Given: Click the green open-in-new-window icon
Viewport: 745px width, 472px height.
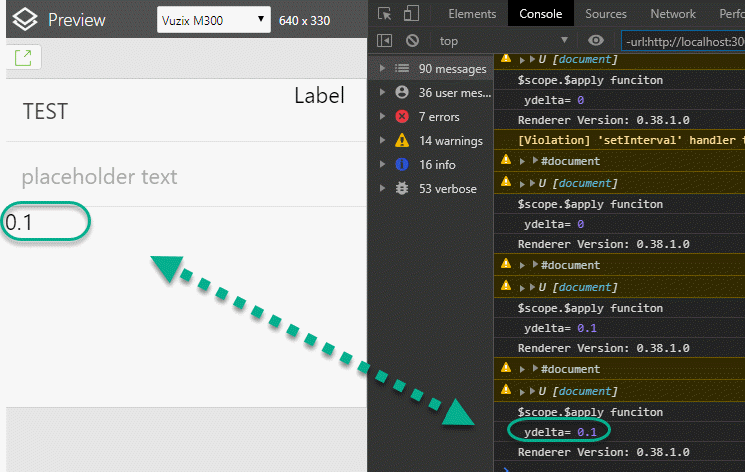Looking at the screenshot, I should (x=23, y=58).
